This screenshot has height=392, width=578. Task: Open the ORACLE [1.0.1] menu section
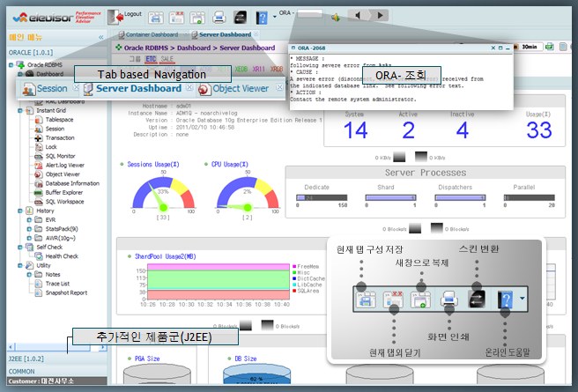[x=57, y=53]
